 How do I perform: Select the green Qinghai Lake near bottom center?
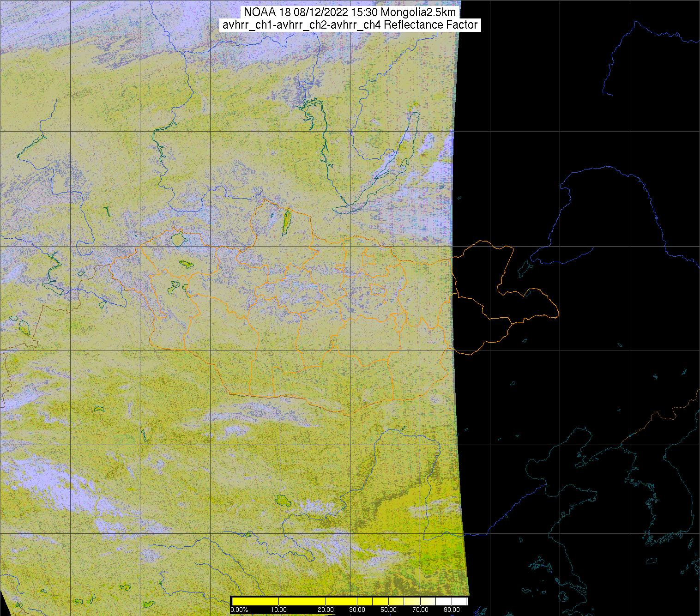[281, 500]
